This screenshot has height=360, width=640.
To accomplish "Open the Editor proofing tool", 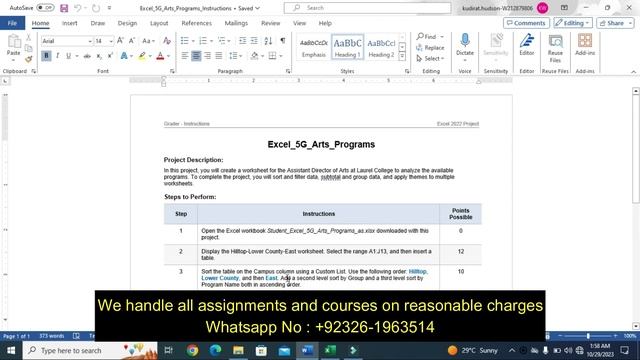I will click(x=527, y=45).
